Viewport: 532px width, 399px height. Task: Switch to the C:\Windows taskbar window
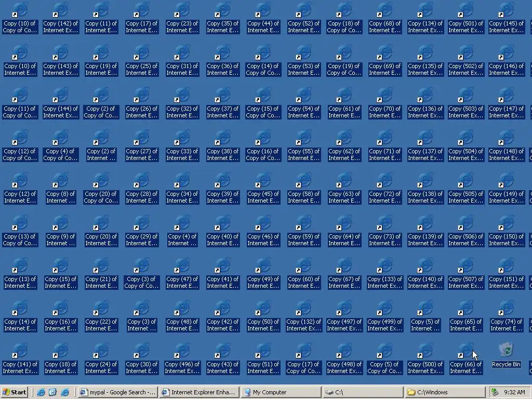point(444,392)
